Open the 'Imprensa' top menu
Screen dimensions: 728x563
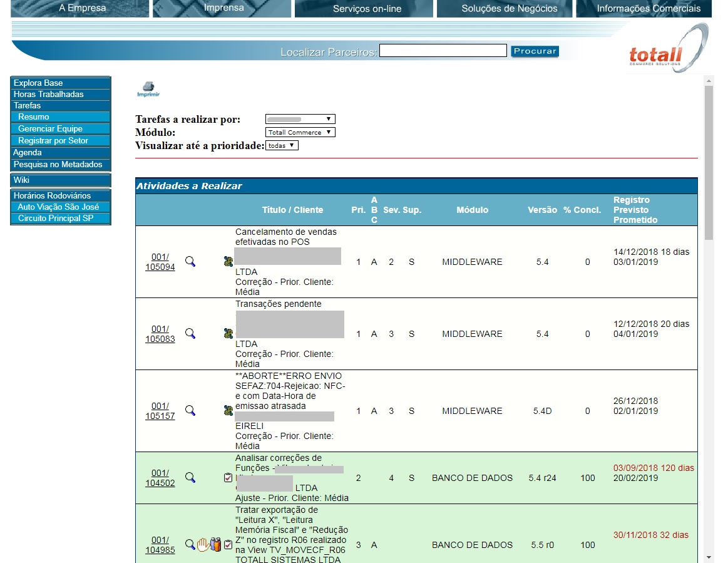pyautogui.click(x=222, y=8)
